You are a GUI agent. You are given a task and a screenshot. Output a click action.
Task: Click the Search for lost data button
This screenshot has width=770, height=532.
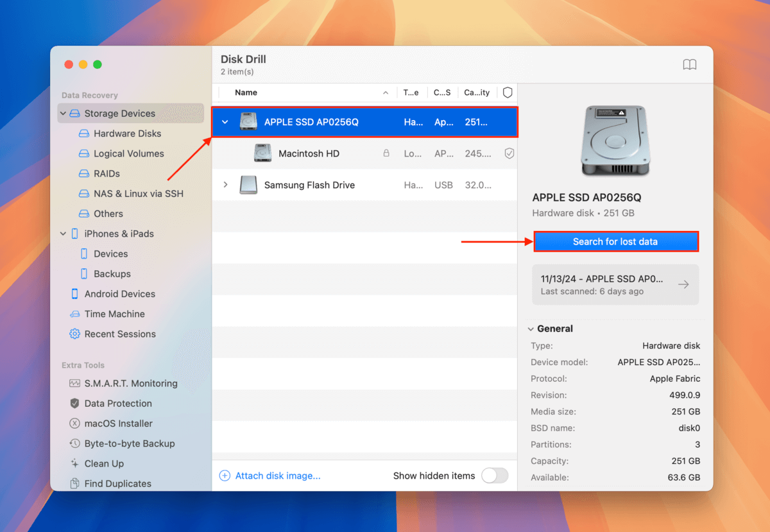coord(615,241)
